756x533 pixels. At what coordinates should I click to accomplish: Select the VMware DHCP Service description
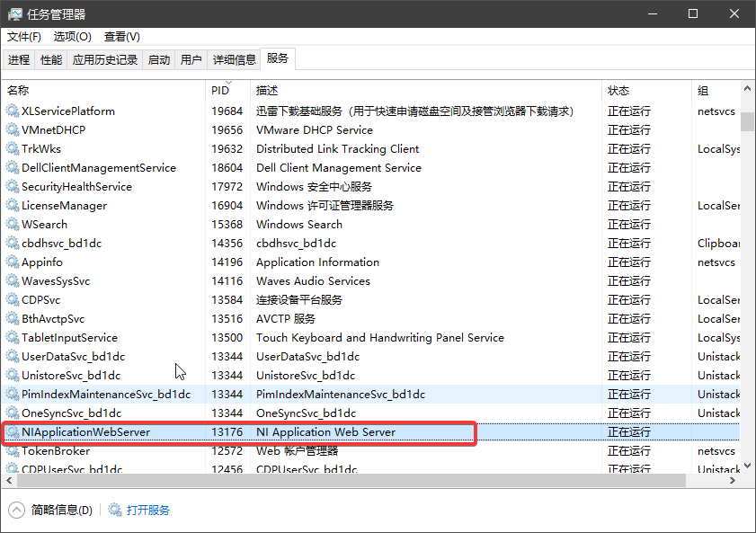(315, 130)
